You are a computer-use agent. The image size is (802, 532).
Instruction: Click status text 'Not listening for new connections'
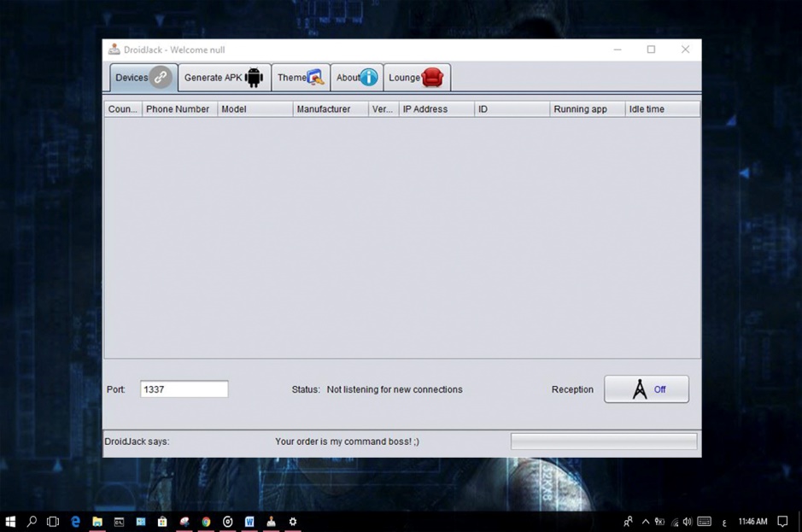click(x=395, y=389)
